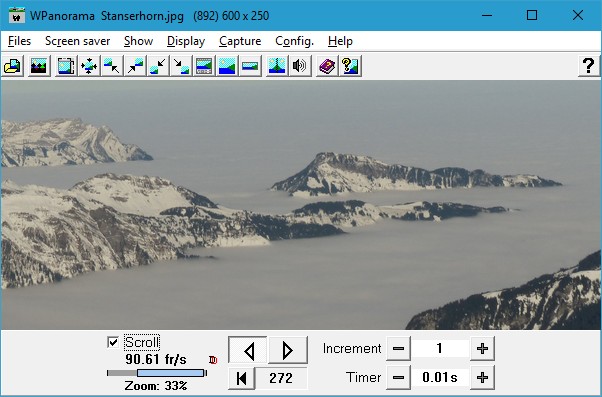Viewport: 602px width, 397px height.
Task: Click the Increment label
Action: [352, 349]
